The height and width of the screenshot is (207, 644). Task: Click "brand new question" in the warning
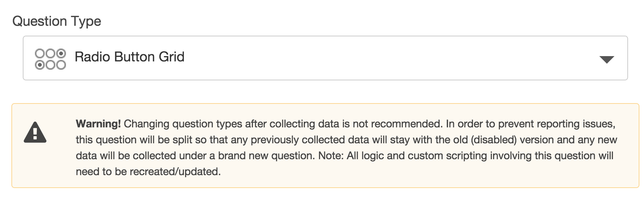pos(266,156)
